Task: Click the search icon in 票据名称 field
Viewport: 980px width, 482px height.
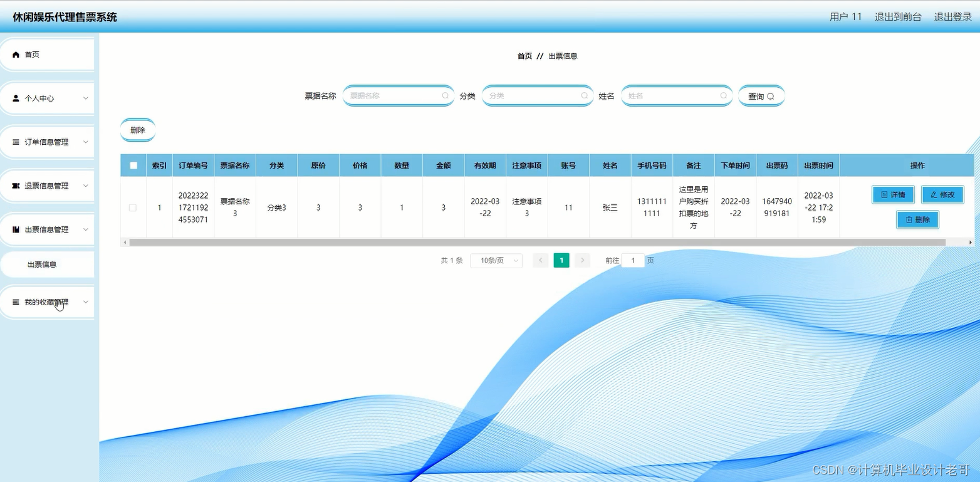Action: coord(445,96)
